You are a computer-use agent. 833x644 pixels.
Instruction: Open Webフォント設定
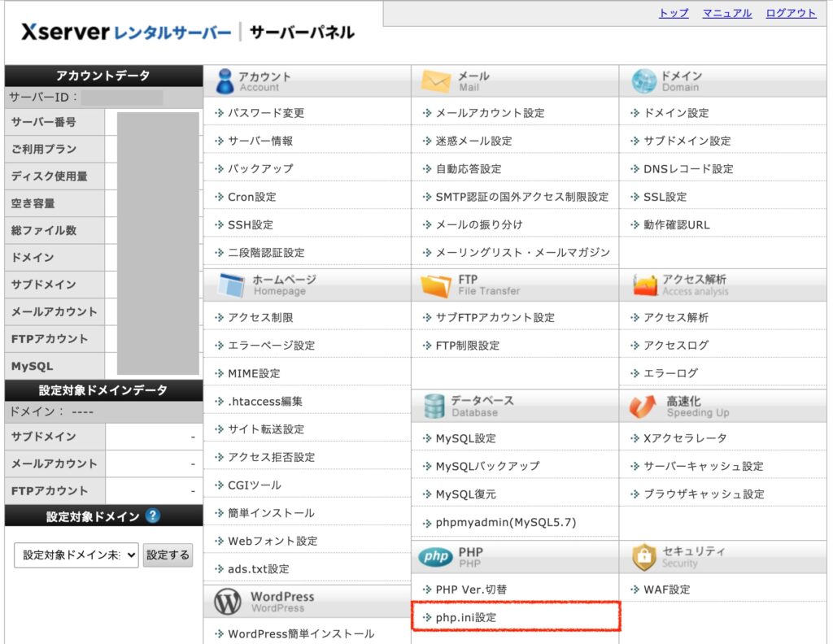tap(273, 541)
